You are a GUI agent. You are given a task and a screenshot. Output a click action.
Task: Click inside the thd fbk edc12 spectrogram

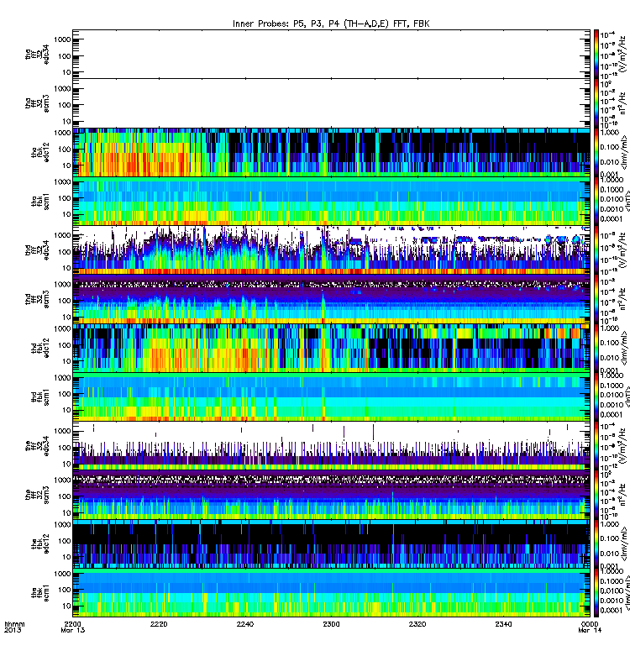pyautogui.click(x=331, y=348)
